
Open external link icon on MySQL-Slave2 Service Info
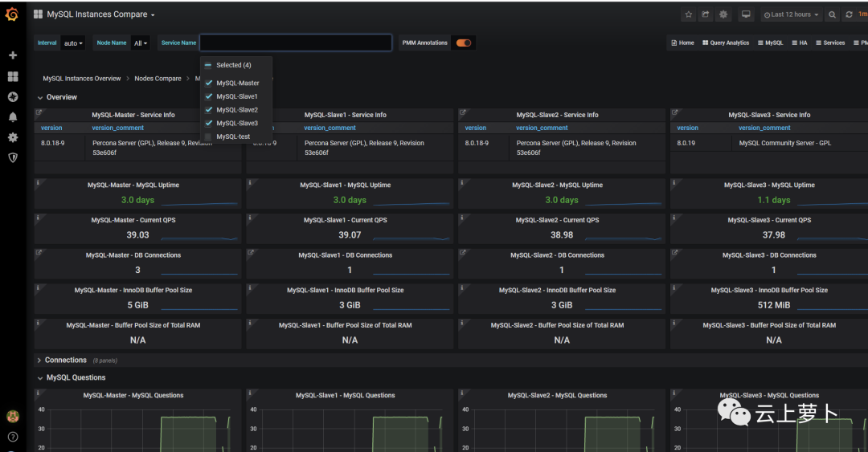[463, 112]
